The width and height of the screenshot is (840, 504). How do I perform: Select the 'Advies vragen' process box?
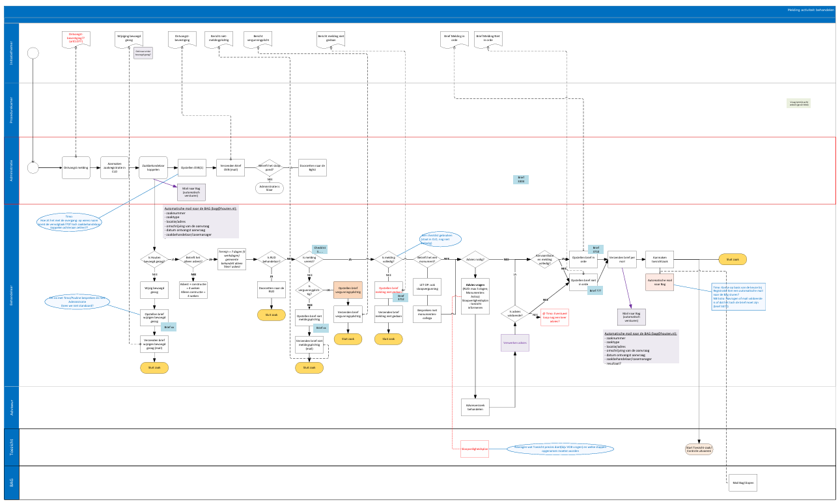[475, 296]
